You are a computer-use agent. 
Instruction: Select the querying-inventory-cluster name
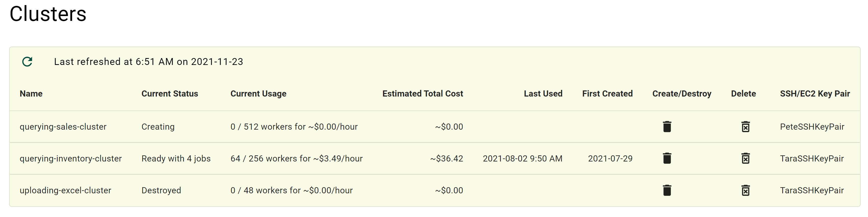click(x=71, y=158)
